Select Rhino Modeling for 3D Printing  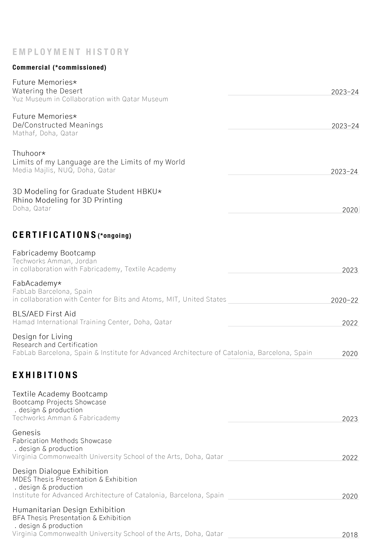click(67, 200)
